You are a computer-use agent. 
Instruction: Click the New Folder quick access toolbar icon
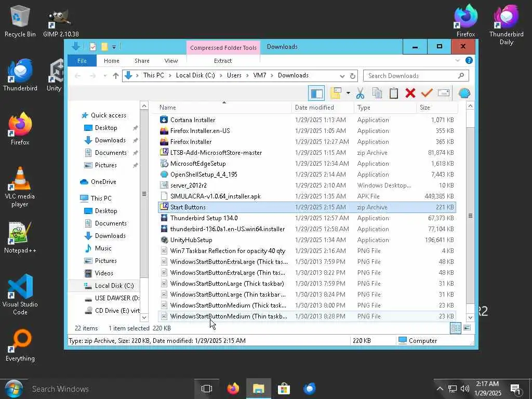[x=104, y=47]
